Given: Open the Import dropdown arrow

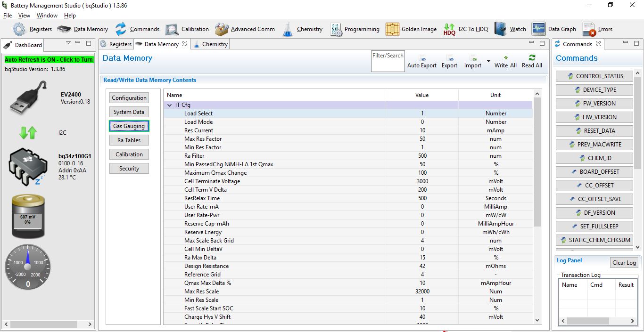Looking at the screenshot, I should 488,61.
